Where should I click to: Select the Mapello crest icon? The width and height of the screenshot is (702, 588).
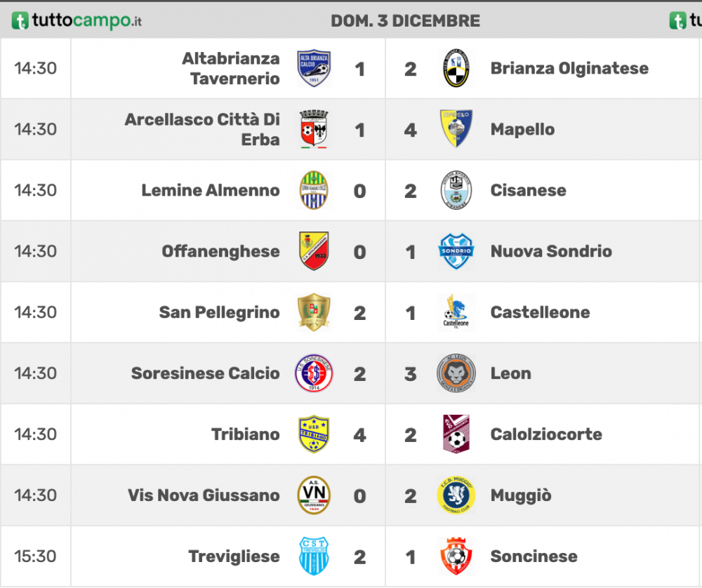coord(456,129)
